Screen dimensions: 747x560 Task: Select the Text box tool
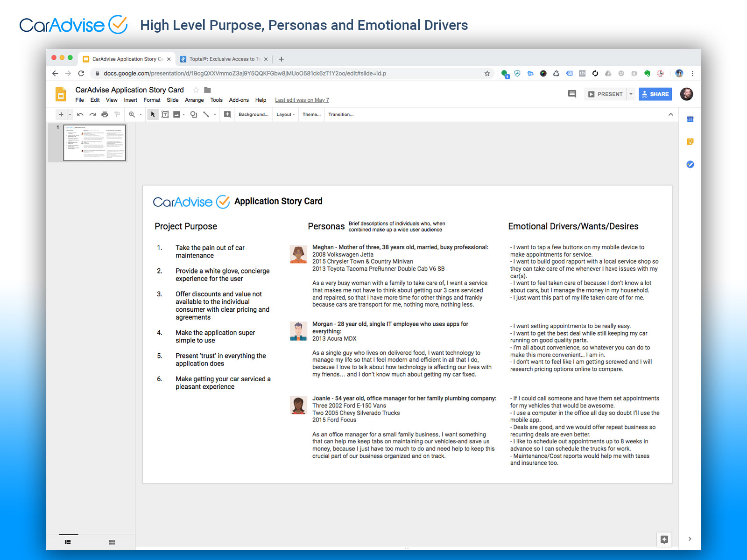tap(165, 114)
